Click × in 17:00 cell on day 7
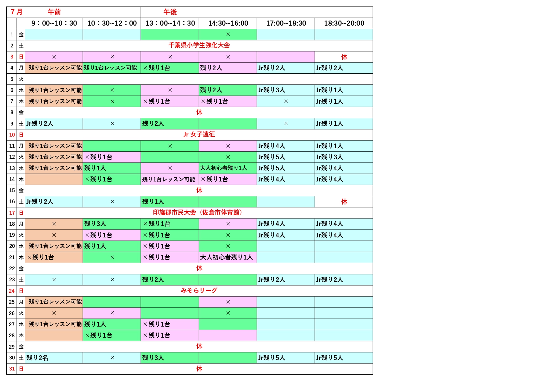 pos(286,101)
